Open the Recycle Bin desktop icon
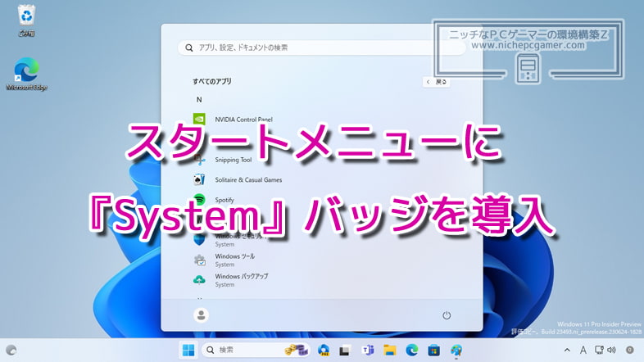This screenshot has width=644, height=362. 27,20
